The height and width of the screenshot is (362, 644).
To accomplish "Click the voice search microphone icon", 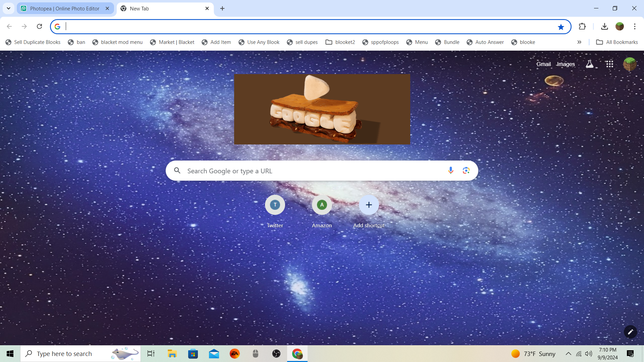I will coord(450,171).
